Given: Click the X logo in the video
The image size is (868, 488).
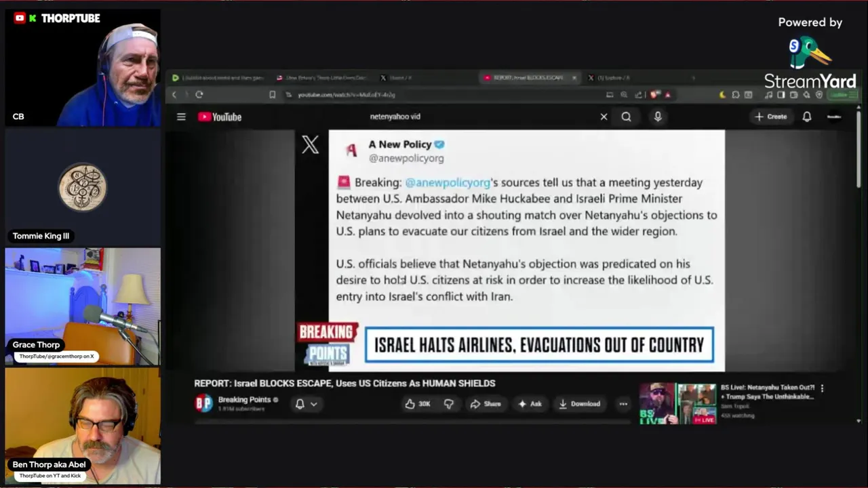Looking at the screenshot, I should click(310, 144).
